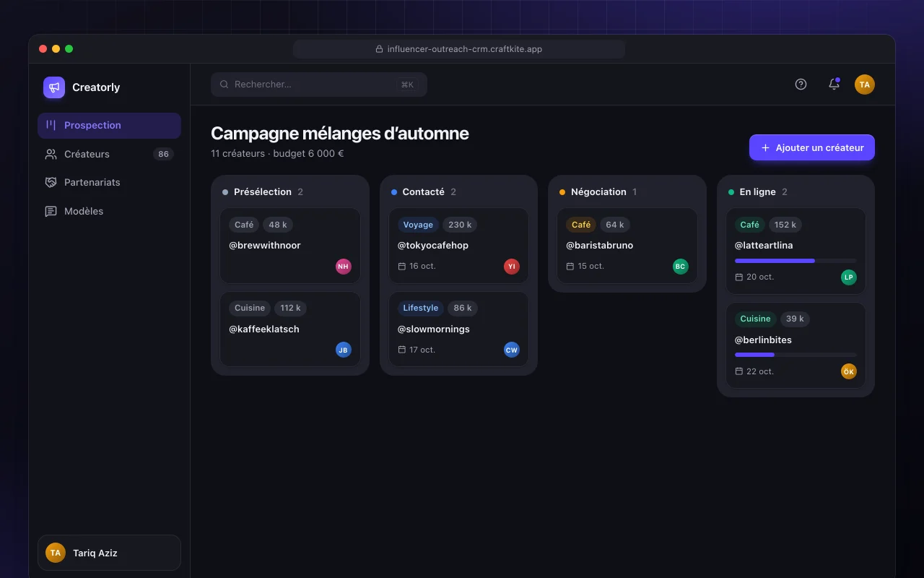Click the calendar icon beside 17 oct.

(402, 350)
